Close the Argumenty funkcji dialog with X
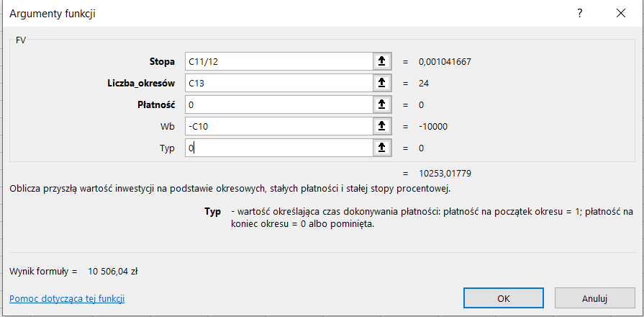 [x=621, y=14]
